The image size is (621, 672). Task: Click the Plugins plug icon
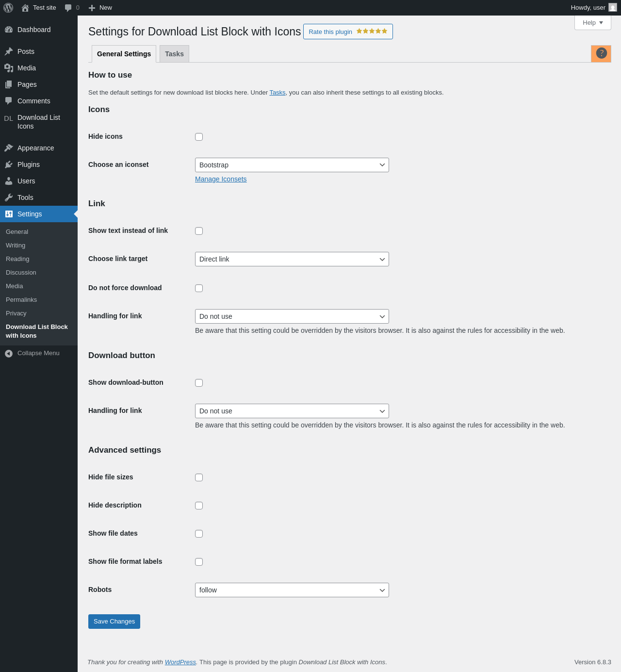[9, 164]
